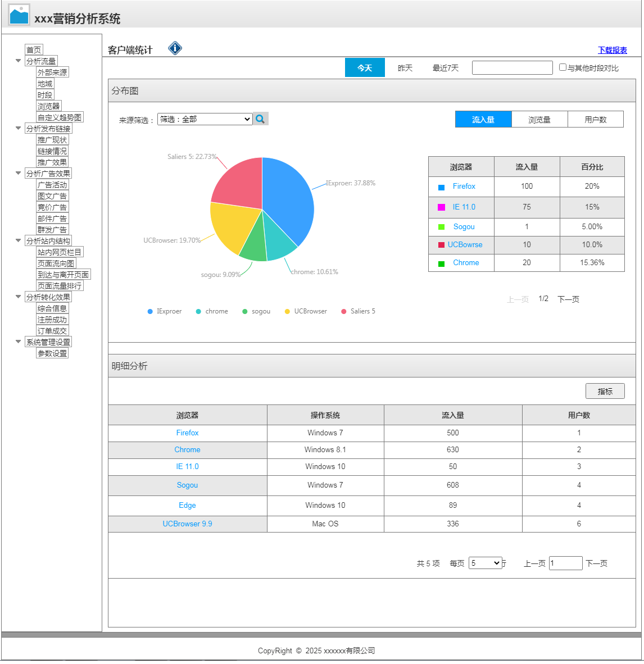This screenshot has width=644, height=664.
Task: Click the 流入量 header in detail table
Action: click(x=453, y=416)
